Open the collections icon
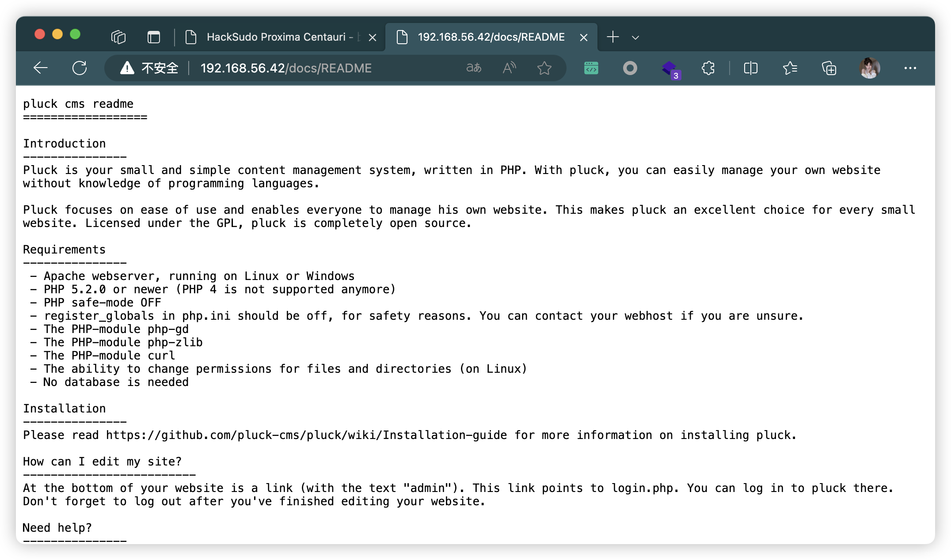951x560 pixels. [x=829, y=68]
